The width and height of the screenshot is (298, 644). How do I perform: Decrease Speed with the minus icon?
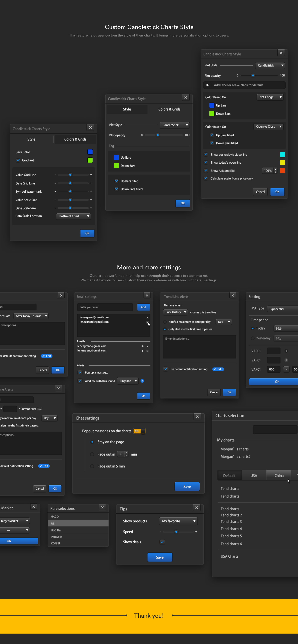160,532
